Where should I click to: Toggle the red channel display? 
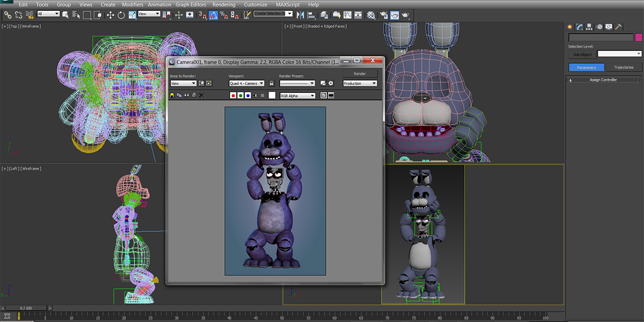(x=233, y=96)
